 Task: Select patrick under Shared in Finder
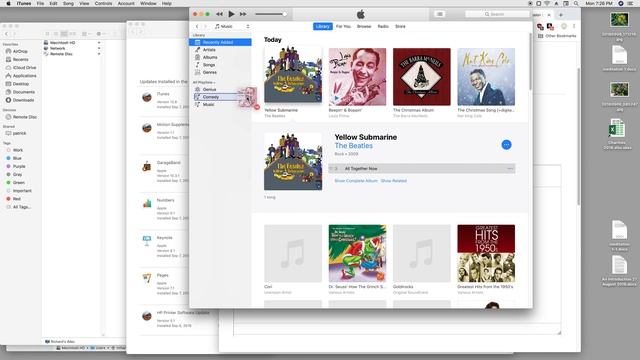pyautogui.click(x=19, y=133)
